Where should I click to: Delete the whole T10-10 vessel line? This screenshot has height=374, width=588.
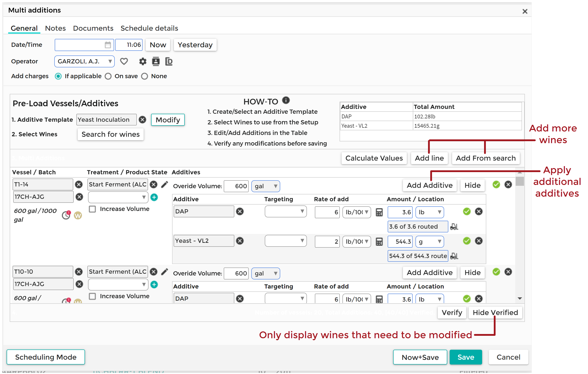click(508, 272)
